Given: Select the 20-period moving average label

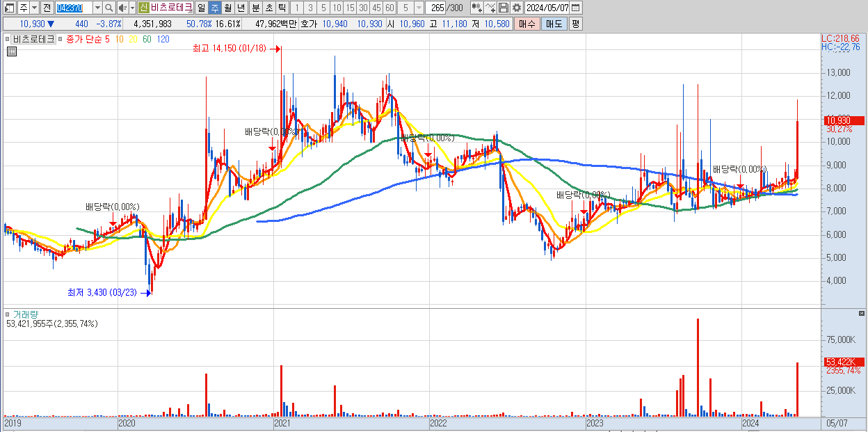Looking at the screenshot, I should click(133, 39).
